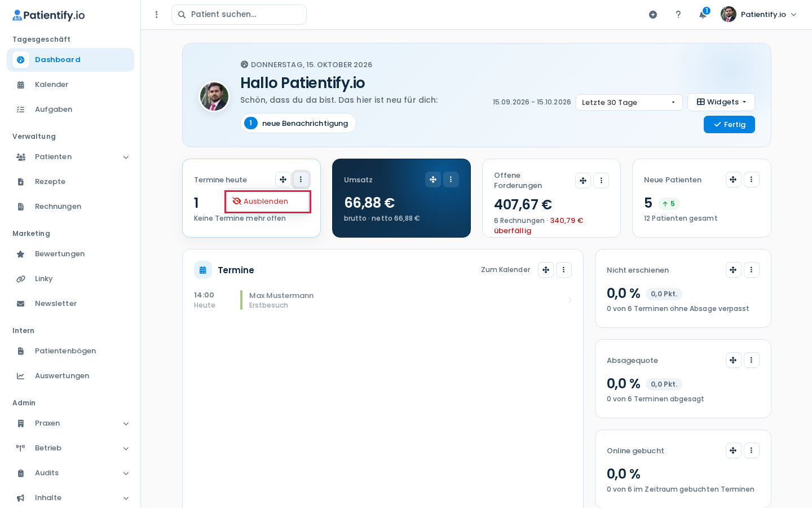Open the Widgets dropdown

tap(721, 102)
